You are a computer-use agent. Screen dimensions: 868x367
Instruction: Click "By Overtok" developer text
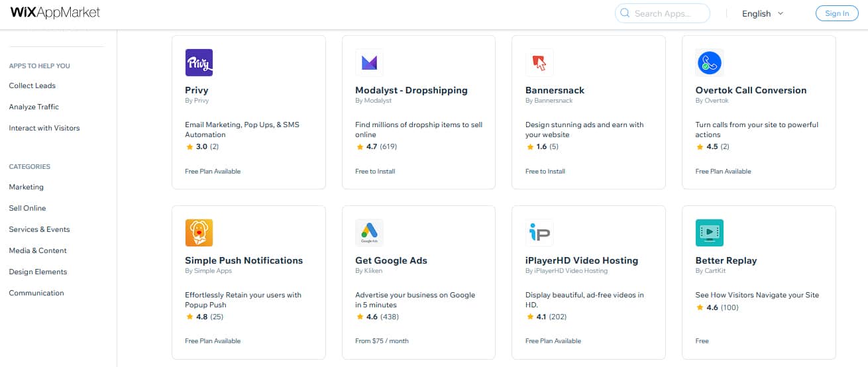(712, 101)
